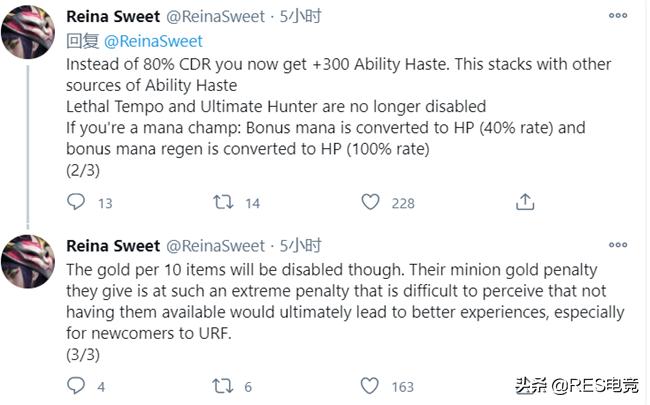Viewport: 650px width, 405px height.
Task: Open Reina Sweet profile from second tweet name
Action: click(x=108, y=246)
